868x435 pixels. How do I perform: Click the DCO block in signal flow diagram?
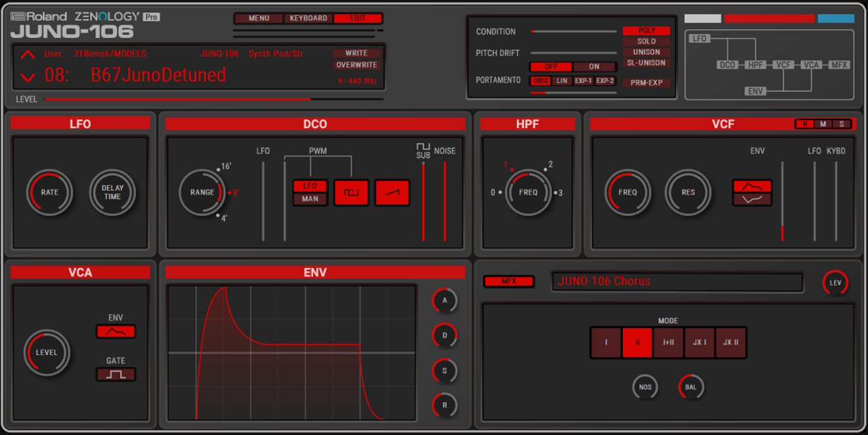click(x=728, y=65)
